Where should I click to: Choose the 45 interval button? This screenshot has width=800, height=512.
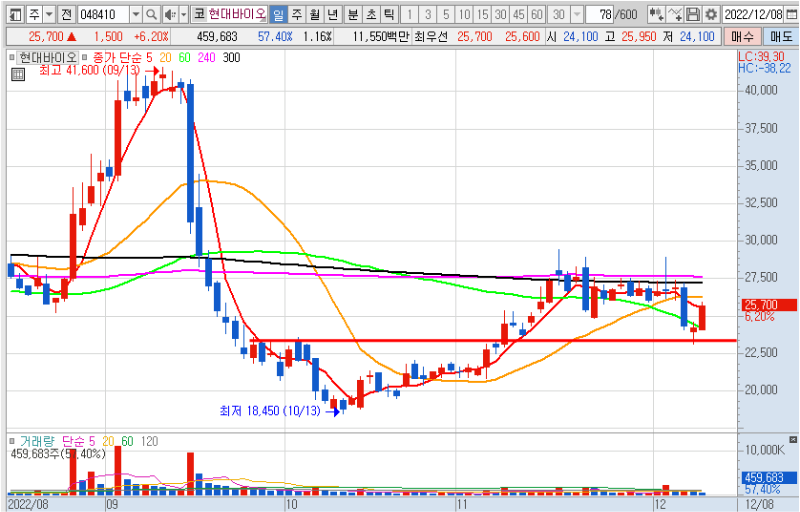coord(519,14)
